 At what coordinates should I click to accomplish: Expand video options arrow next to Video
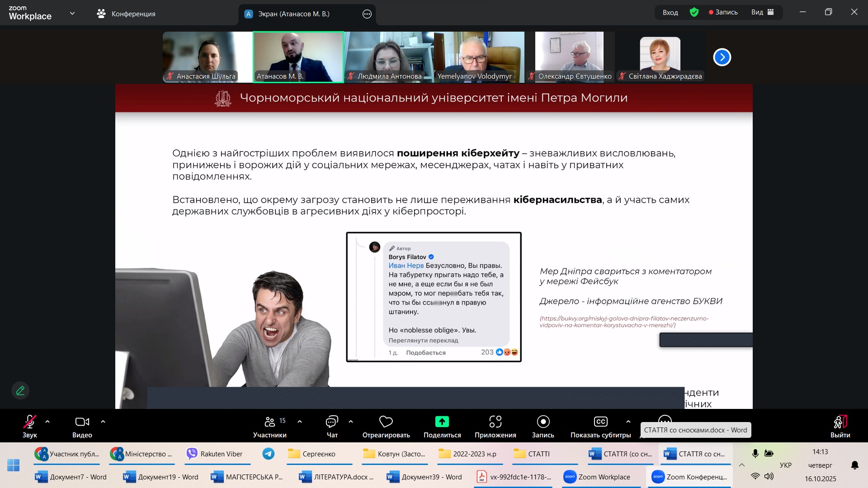tap(103, 422)
